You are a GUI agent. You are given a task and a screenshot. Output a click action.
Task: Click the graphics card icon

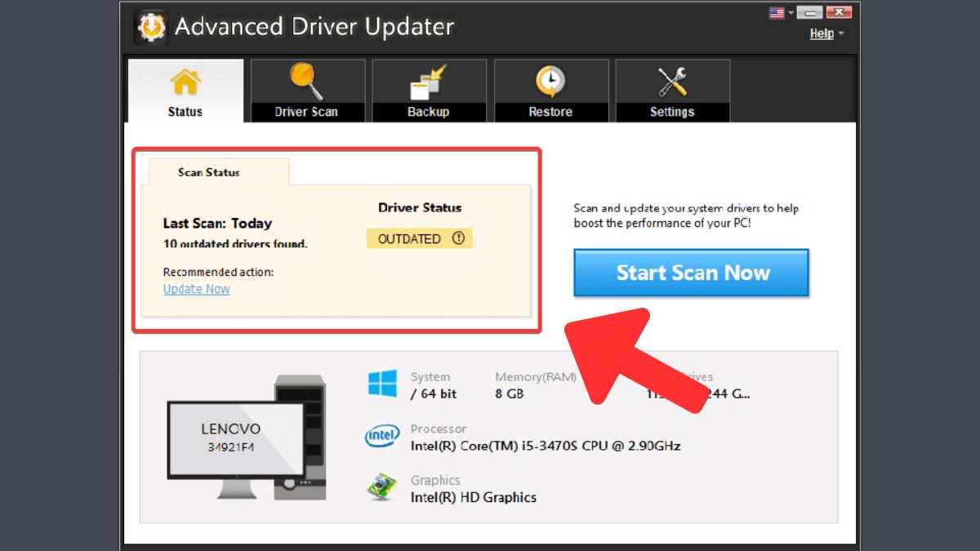coord(381,487)
